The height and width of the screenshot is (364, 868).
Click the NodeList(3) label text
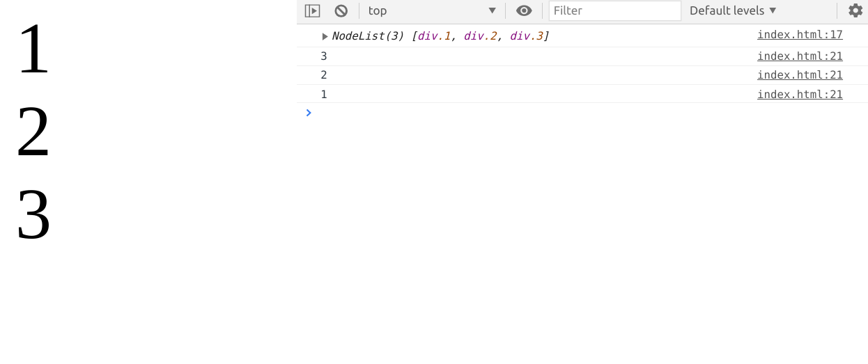point(368,35)
